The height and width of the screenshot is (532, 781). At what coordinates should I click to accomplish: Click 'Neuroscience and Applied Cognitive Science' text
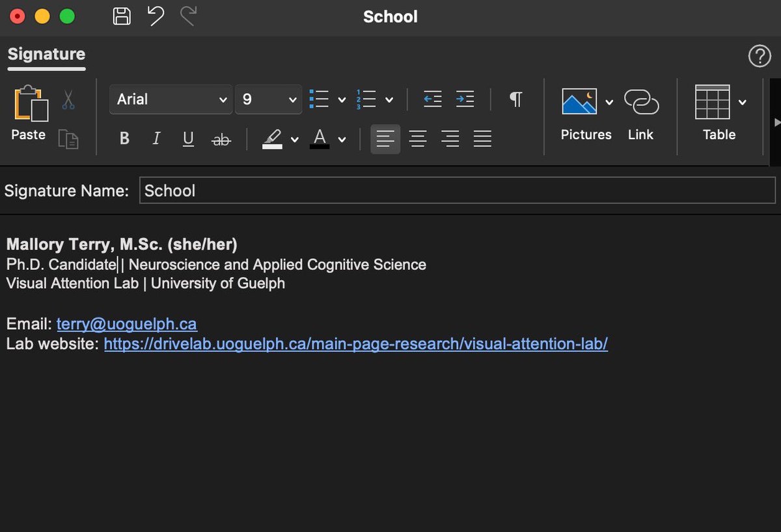pyautogui.click(x=278, y=265)
